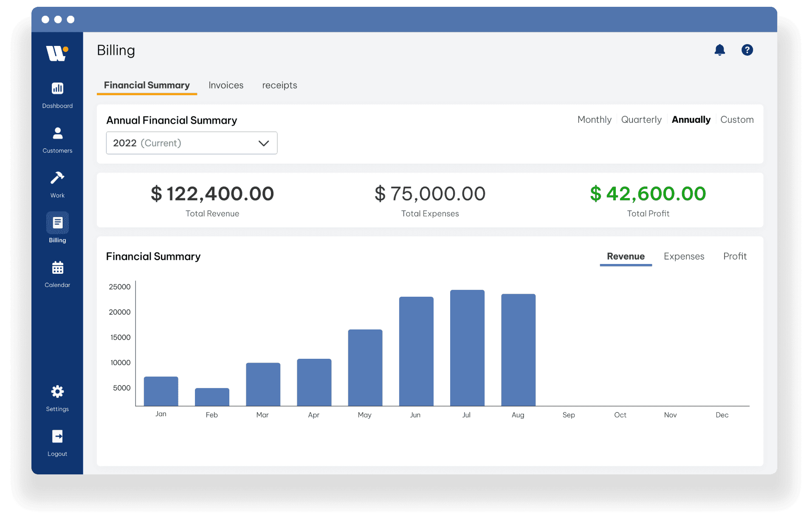Click the Oct axis label

620,415
